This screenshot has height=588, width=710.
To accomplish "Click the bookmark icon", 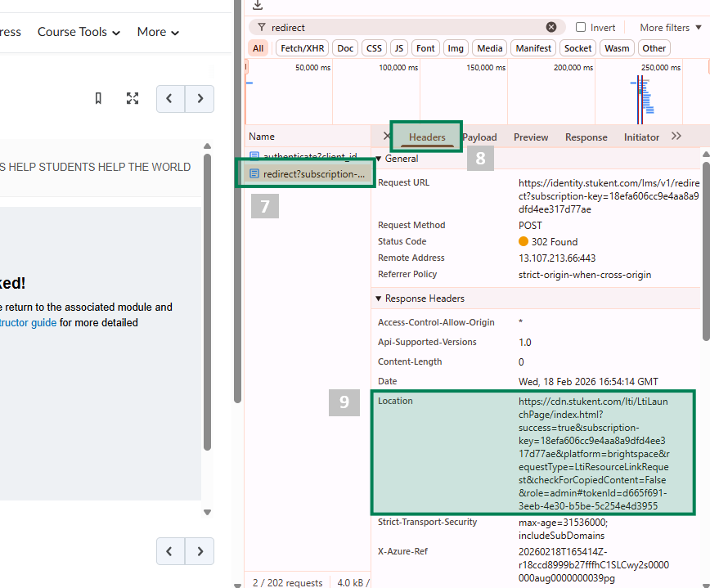I will pos(98,99).
